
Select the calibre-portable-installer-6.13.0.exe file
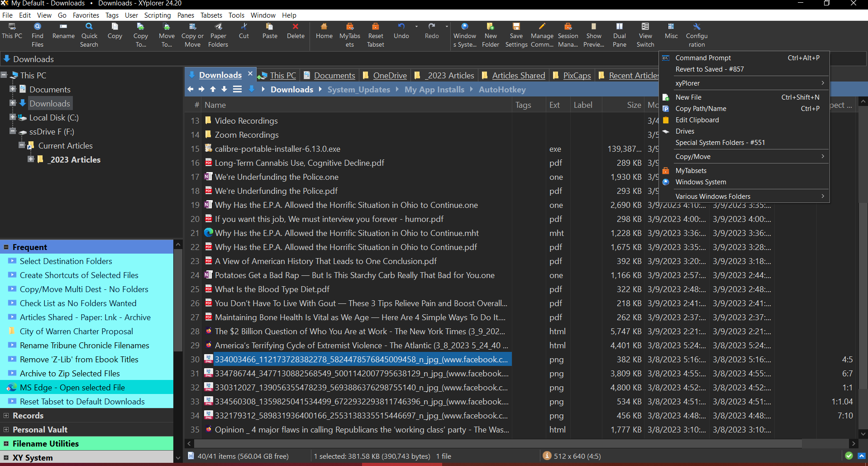click(277, 149)
